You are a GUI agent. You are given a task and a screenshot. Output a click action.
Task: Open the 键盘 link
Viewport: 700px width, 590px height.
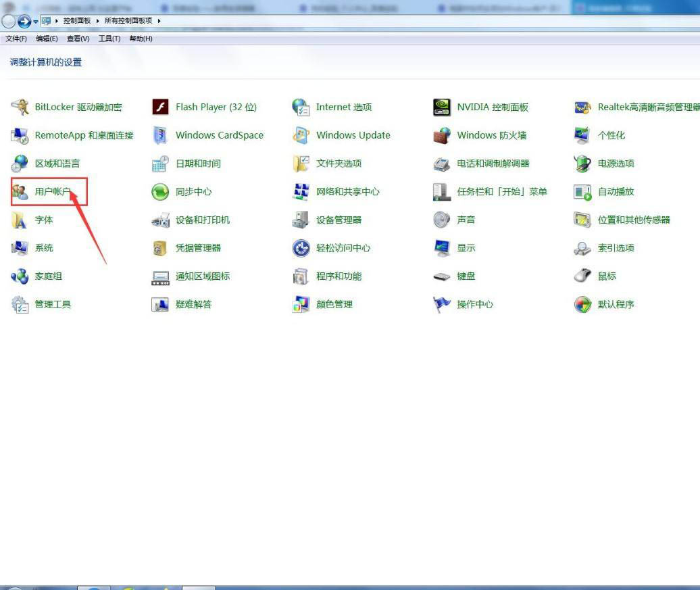click(466, 276)
